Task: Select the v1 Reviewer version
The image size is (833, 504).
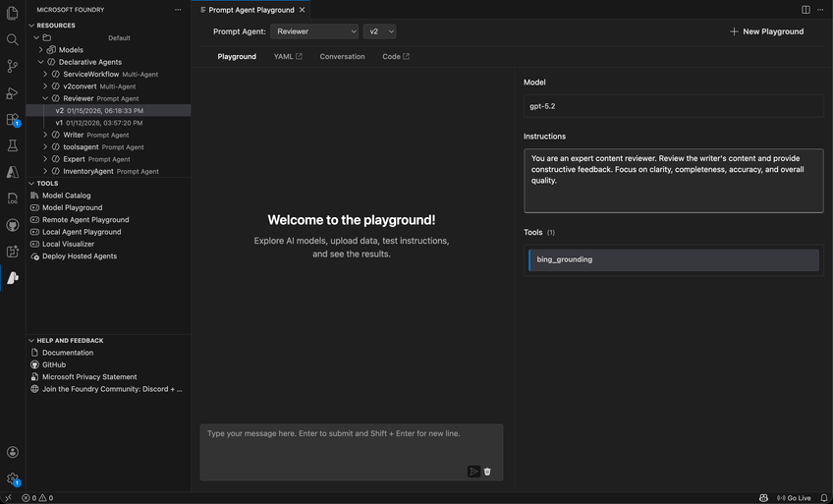Action: 98,123
